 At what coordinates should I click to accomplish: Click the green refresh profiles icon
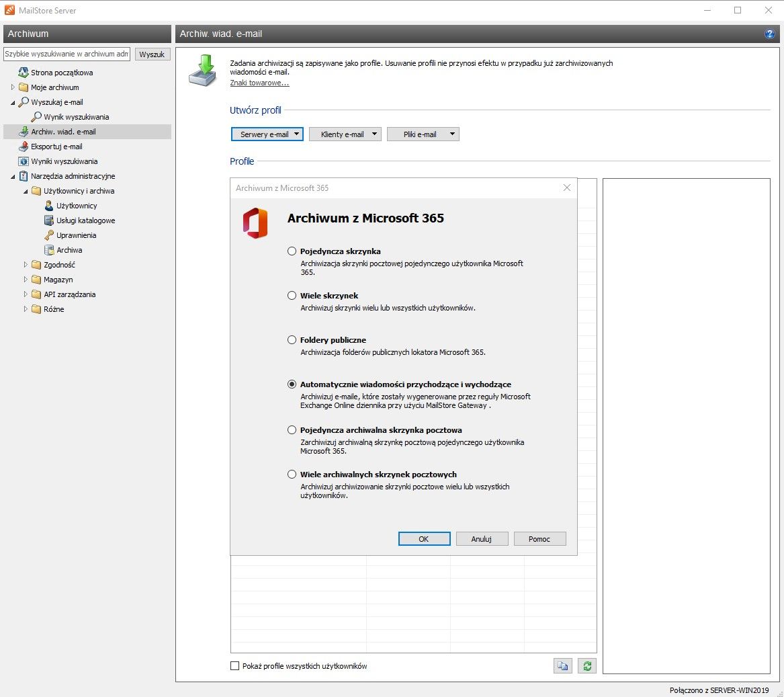tap(587, 666)
